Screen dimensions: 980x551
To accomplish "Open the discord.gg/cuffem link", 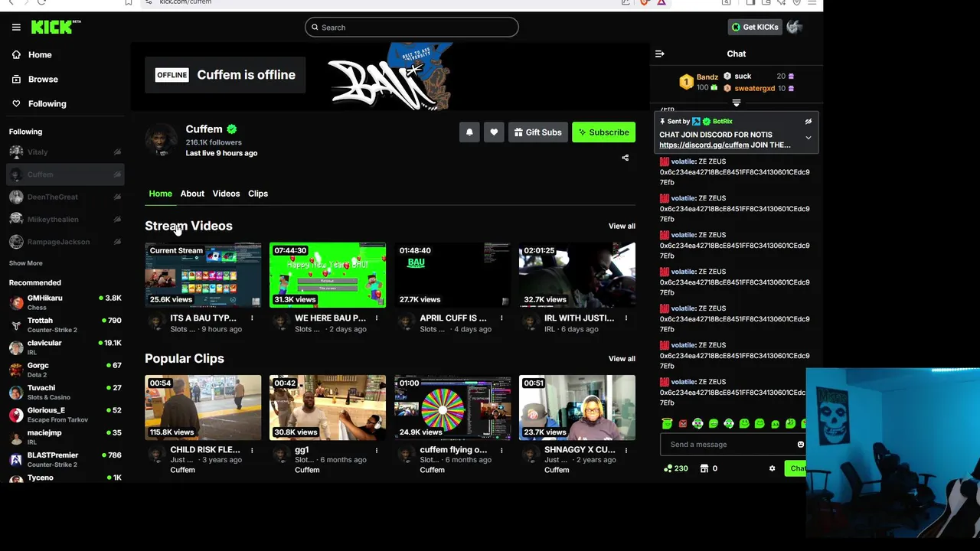I will tap(704, 145).
